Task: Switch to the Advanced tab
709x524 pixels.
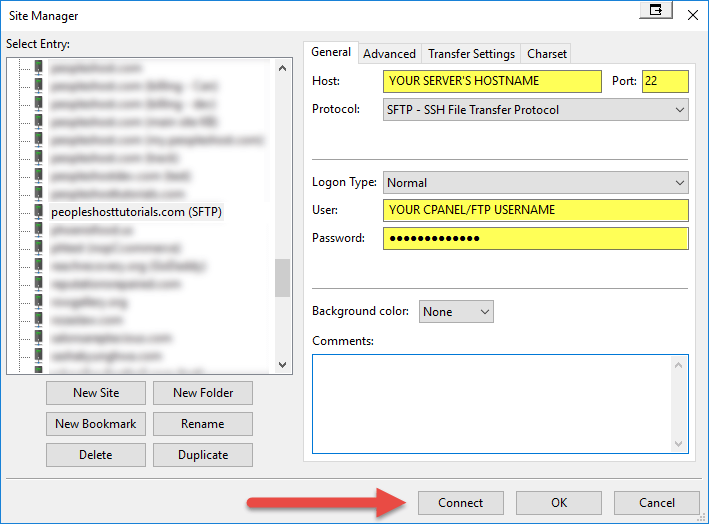Action: (x=389, y=54)
